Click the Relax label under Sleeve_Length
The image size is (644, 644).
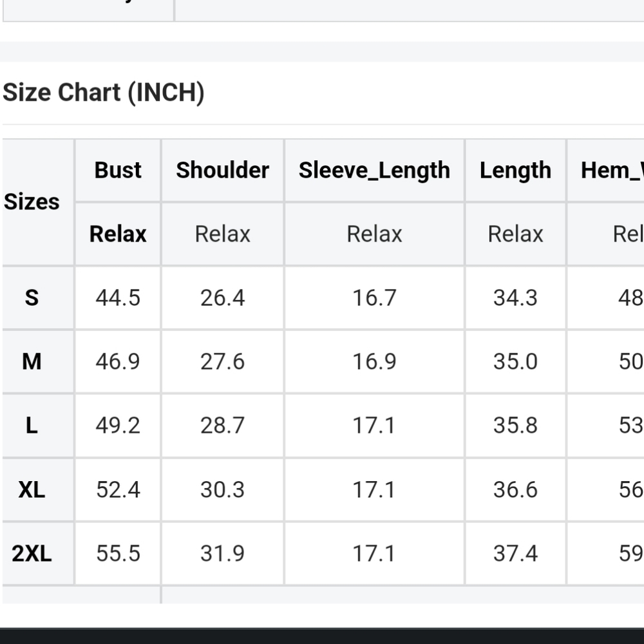[374, 234]
